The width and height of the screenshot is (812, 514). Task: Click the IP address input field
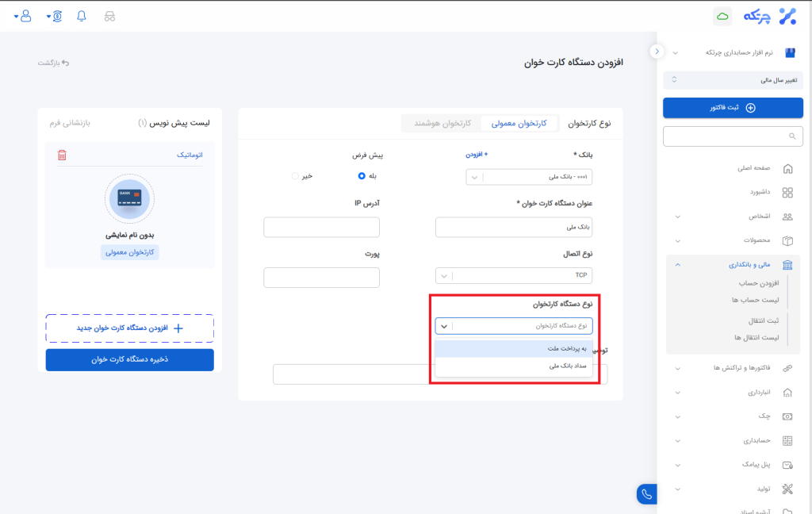pos(321,227)
